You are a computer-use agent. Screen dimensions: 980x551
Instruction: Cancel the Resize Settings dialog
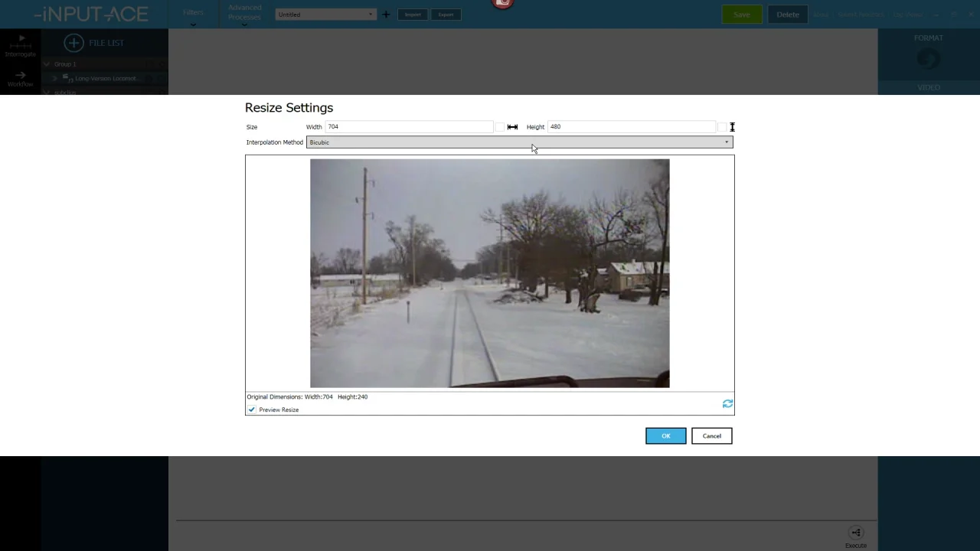click(x=711, y=436)
